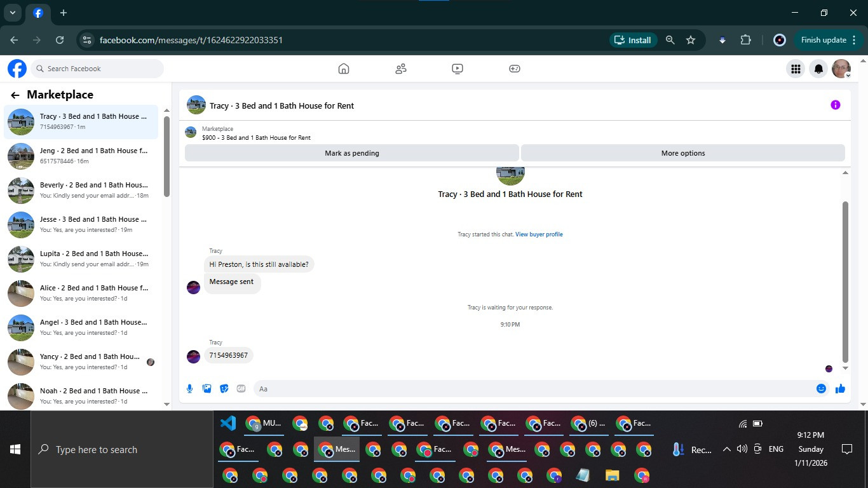The height and width of the screenshot is (488, 868).
Task: Open the Facebook home logo
Action: pos(17,69)
